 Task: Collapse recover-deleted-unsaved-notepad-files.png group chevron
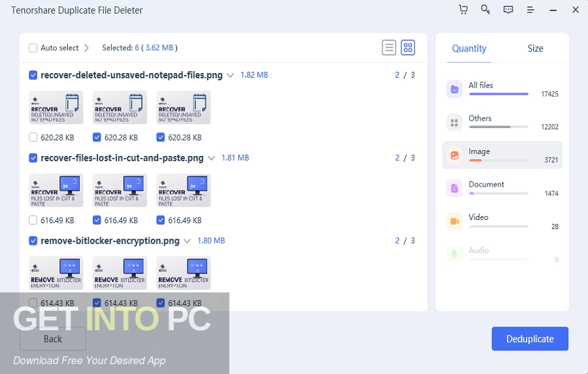coord(230,75)
